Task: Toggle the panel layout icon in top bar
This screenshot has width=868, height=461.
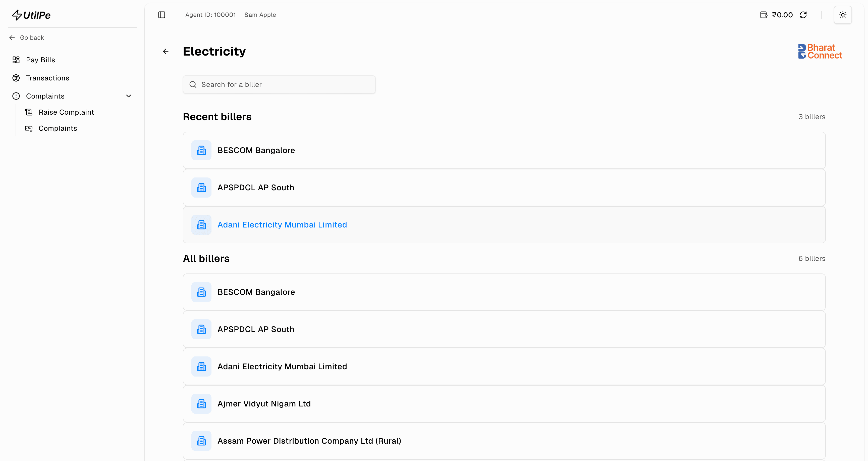Action: click(x=162, y=15)
